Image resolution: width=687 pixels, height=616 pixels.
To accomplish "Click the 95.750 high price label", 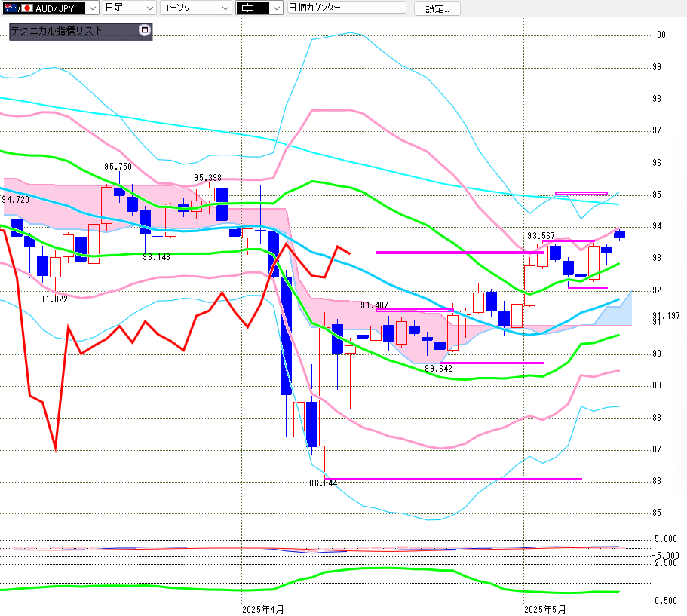I will [118, 167].
